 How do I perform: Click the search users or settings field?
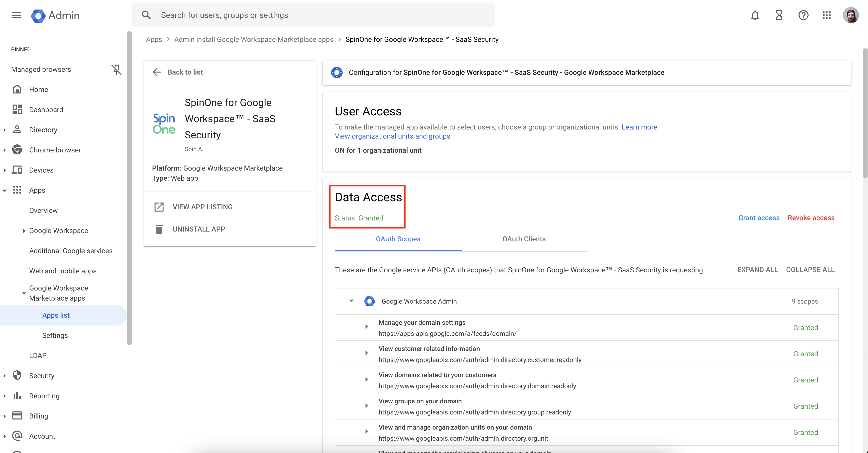(x=313, y=15)
